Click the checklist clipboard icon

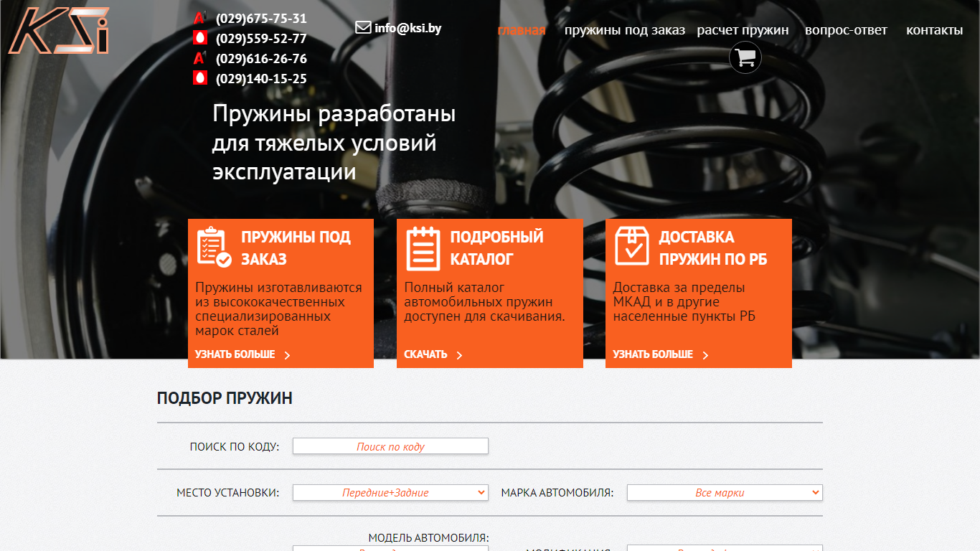[214, 247]
